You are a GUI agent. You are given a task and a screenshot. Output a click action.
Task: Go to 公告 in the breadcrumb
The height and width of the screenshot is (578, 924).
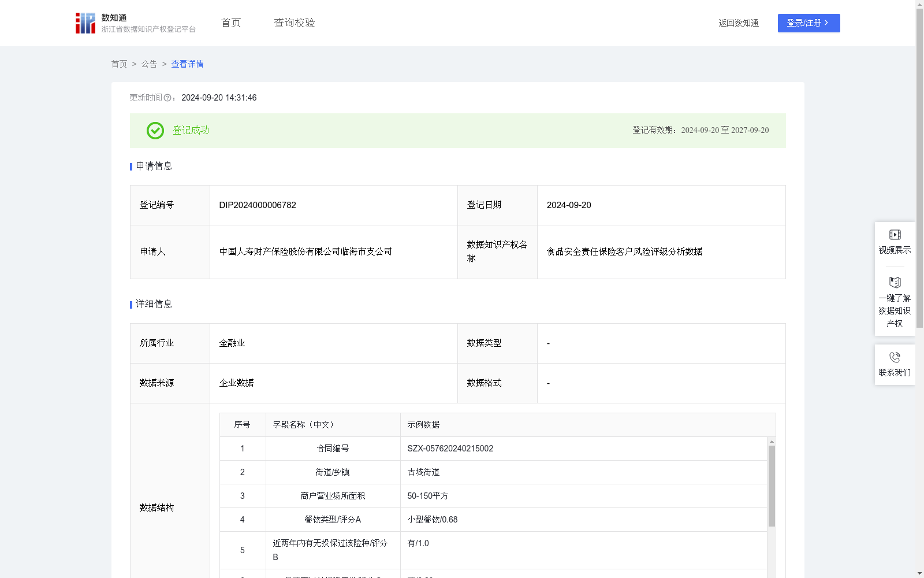(149, 64)
